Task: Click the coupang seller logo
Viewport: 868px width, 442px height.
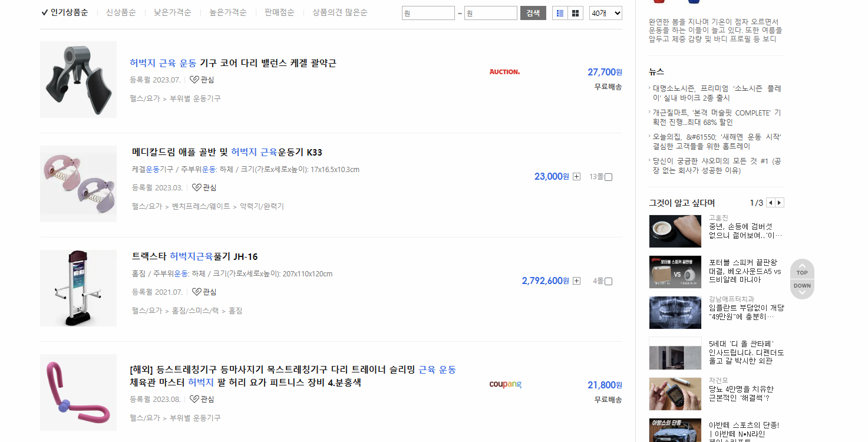Action: 505,384
